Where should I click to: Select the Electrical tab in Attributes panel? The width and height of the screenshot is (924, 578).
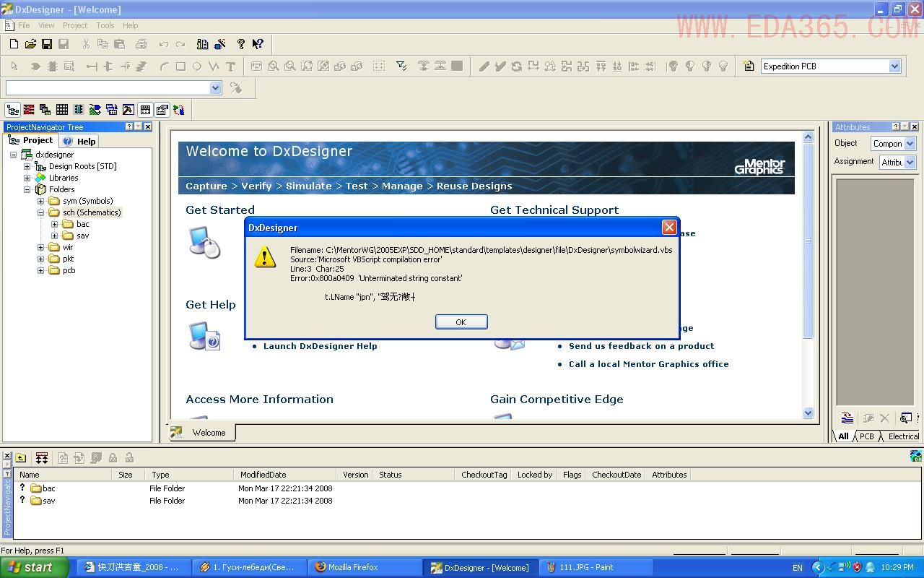coord(903,436)
